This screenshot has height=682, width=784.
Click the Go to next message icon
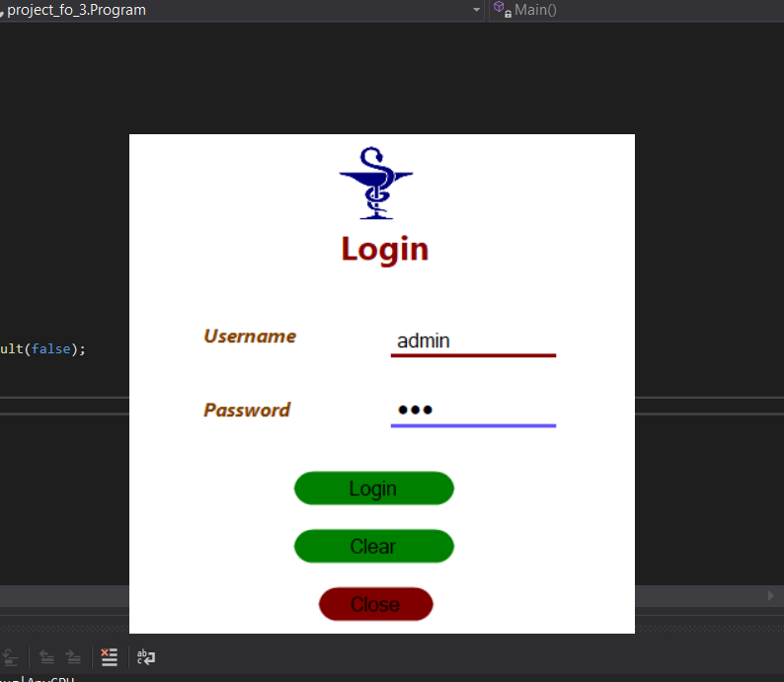point(73,657)
